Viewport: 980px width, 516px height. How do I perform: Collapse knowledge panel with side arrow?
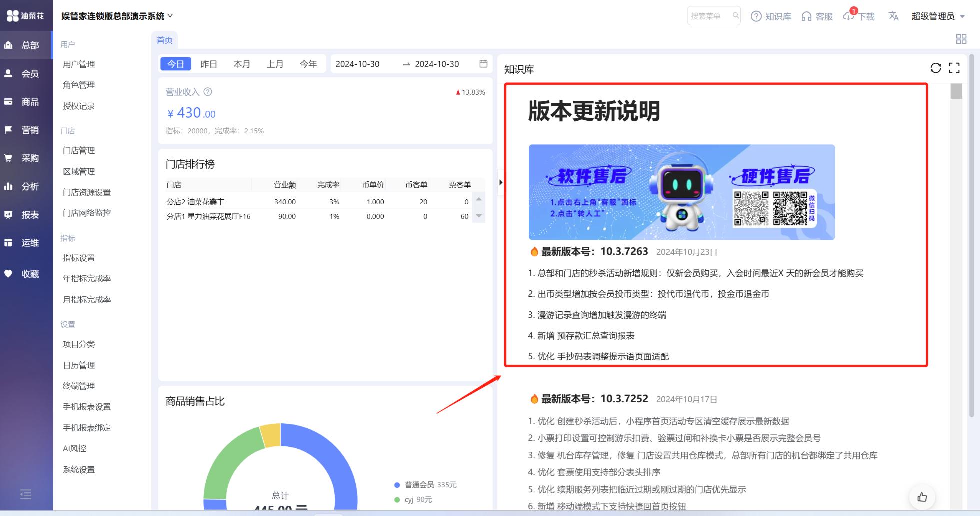500,182
